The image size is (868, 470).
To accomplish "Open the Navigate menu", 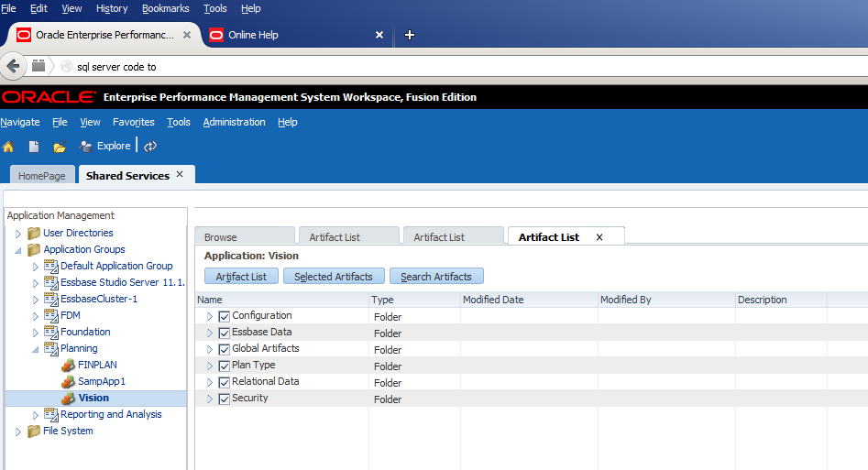I will [20, 122].
